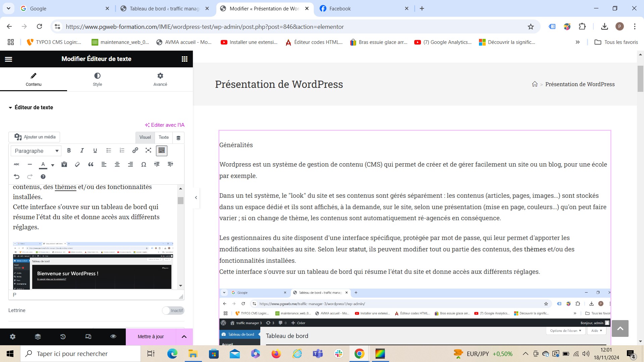Align text left
Image resolution: width=644 pixels, height=362 pixels.
pos(104,164)
